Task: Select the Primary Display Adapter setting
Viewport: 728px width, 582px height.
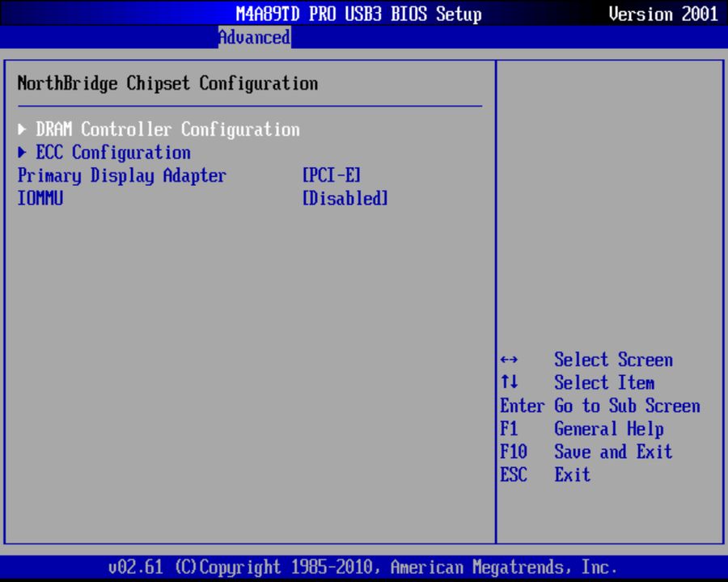Action: (x=122, y=175)
